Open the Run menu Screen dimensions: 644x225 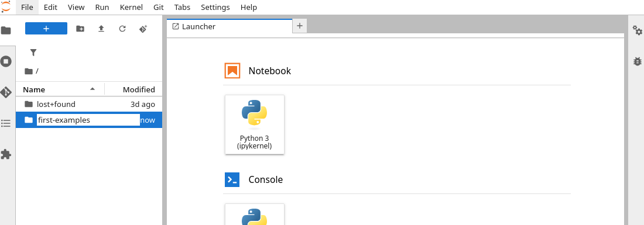[102, 8]
